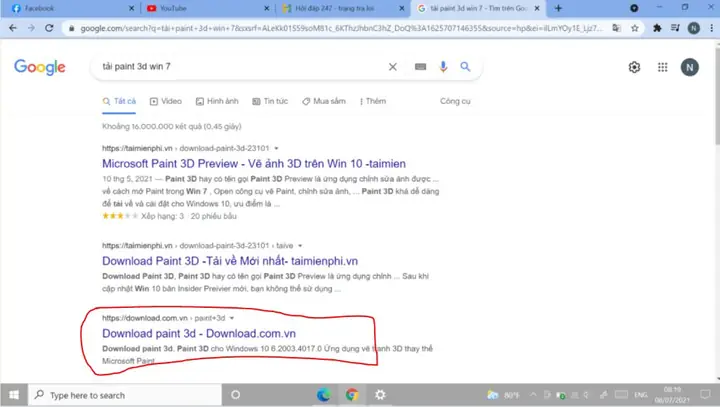Viewport: 720px width, 407px height.
Task: Open the Chrome profile N avatar in toolbar
Action: (x=693, y=28)
